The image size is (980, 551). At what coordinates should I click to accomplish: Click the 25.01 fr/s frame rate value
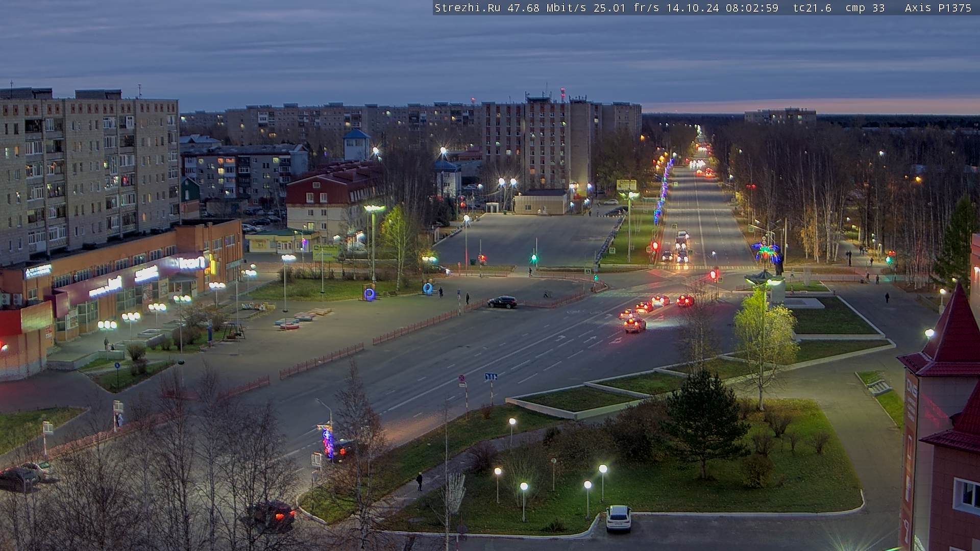click(626, 8)
